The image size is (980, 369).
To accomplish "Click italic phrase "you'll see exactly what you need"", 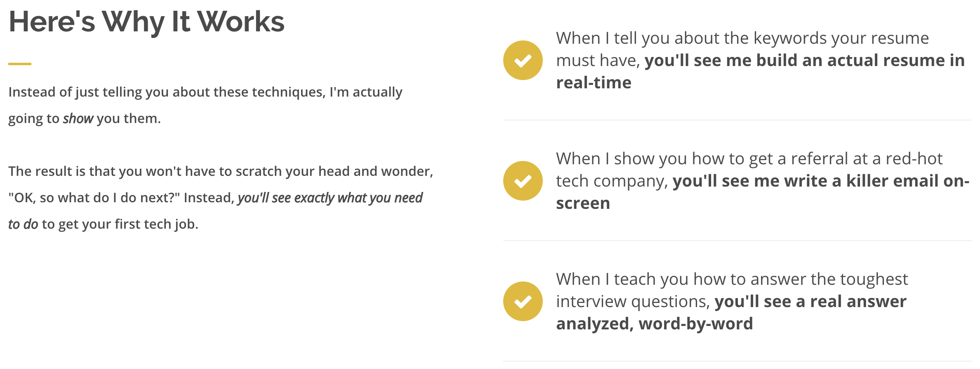I will pyautogui.click(x=330, y=198).
